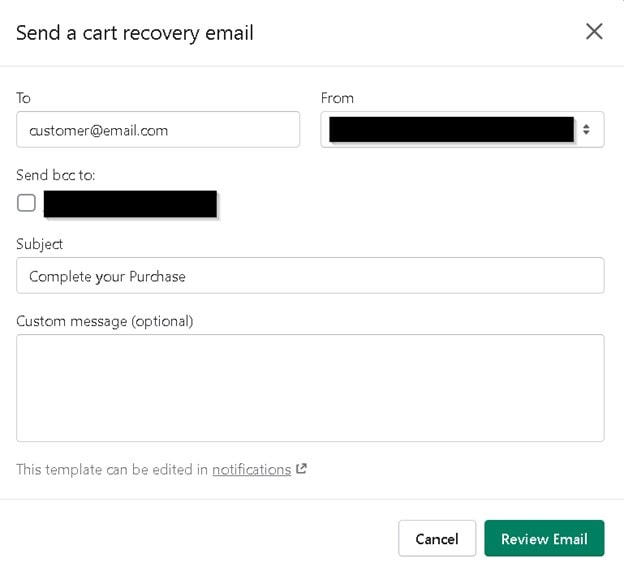The image size is (624, 571).
Task: Click the 'Send bcc to:' label
Action: 56,175
